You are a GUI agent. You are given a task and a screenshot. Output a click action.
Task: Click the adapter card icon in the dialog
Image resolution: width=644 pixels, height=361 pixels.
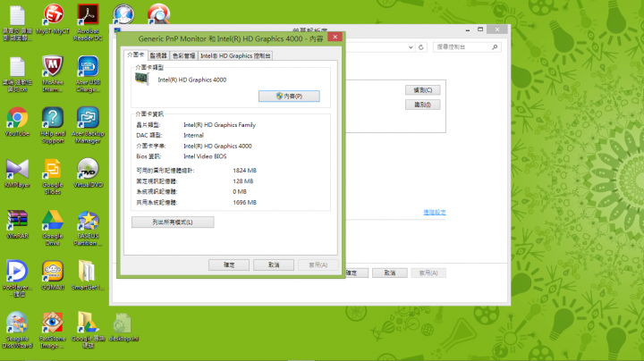pos(142,79)
